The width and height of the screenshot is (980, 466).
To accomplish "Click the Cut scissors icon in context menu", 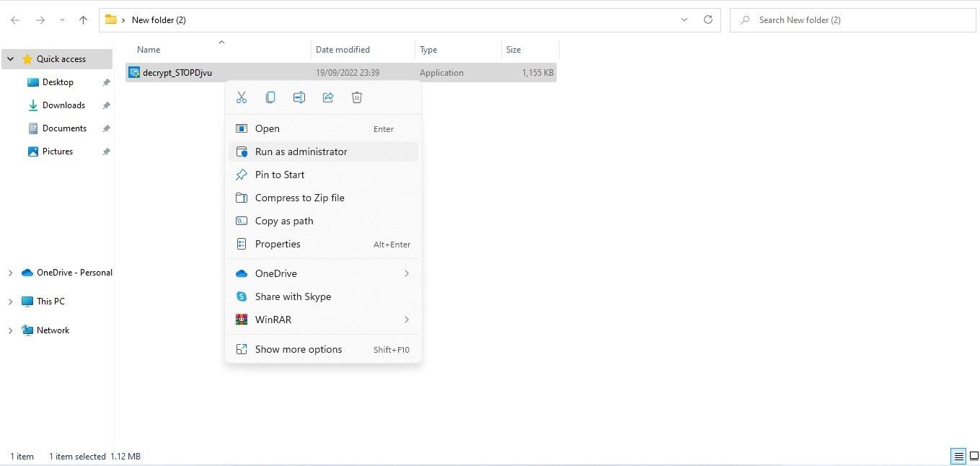I will [x=242, y=97].
